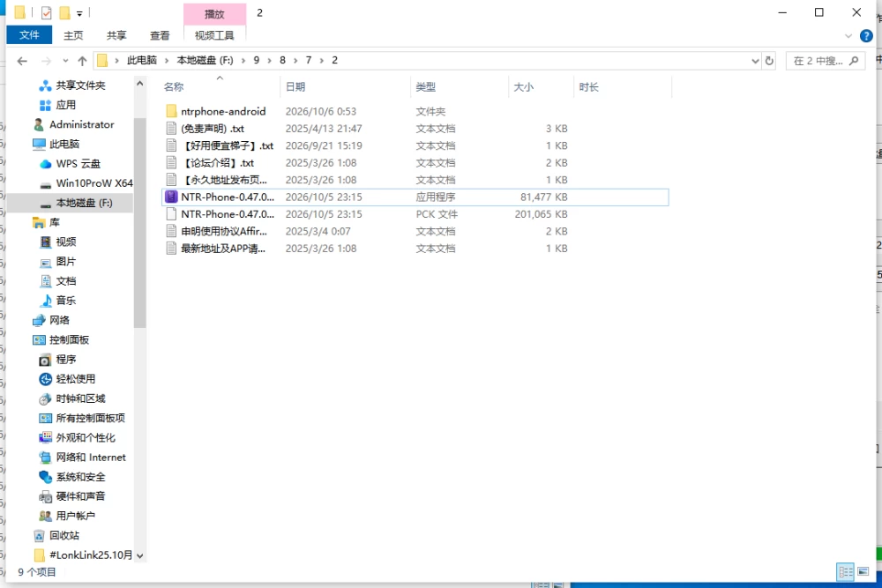This screenshot has height=588, width=882.
Task: Refresh the current folder view
Action: pyautogui.click(x=769, y=61)
